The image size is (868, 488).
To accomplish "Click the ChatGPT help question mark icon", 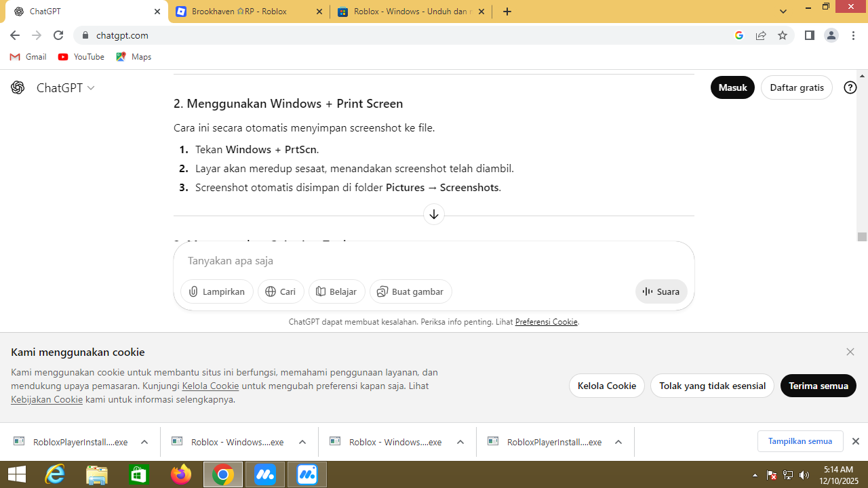I will click(x=850, y=87).
